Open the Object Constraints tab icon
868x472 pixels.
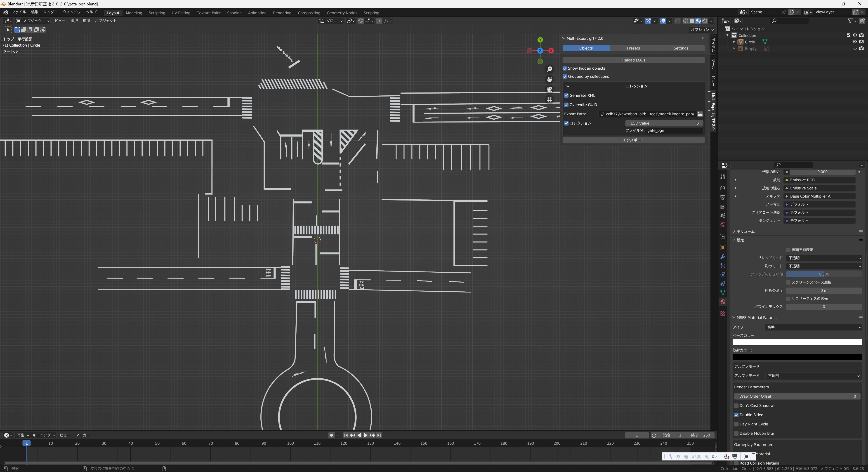(722, 284)
